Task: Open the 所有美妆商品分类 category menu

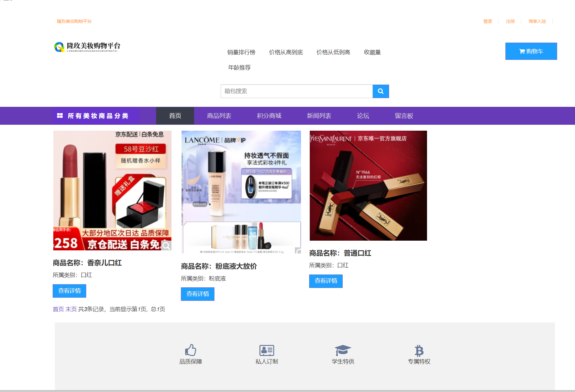Action: (x=98, y=116)
